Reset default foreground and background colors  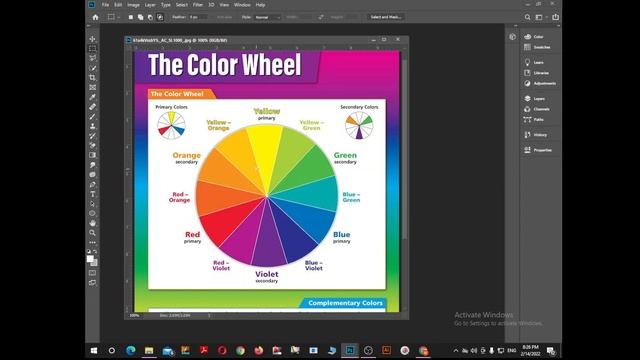pos(89,251)
